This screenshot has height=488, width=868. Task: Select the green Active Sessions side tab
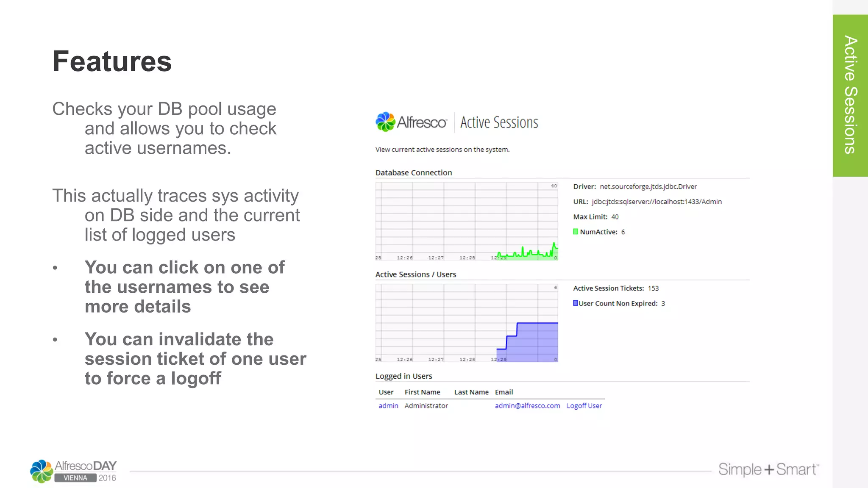click(x=850, y=95)
